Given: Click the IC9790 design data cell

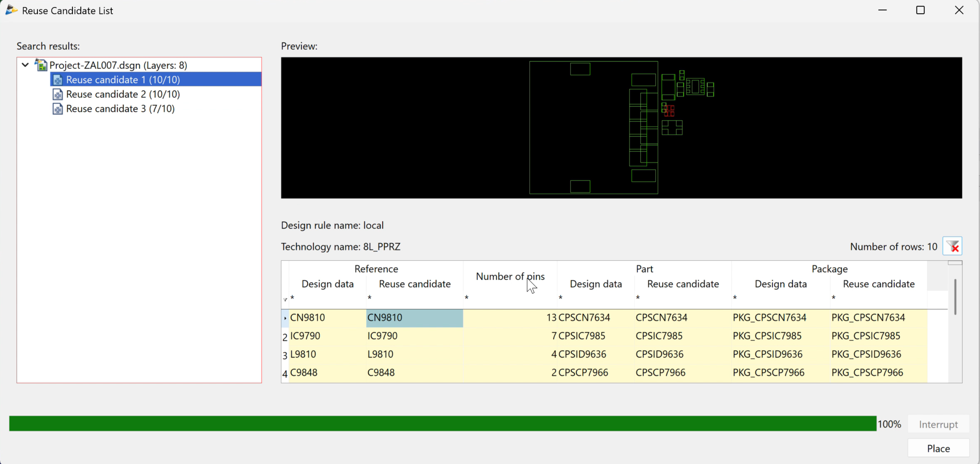Looking at the screenshot, I should point(327,336).
